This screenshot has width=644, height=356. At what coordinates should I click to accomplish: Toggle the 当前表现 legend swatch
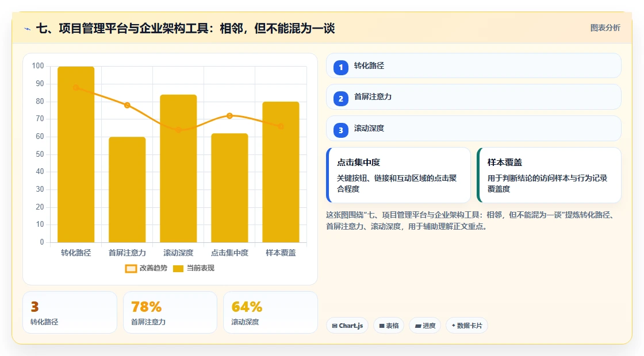pyautogui.click(x=178, y=269)
